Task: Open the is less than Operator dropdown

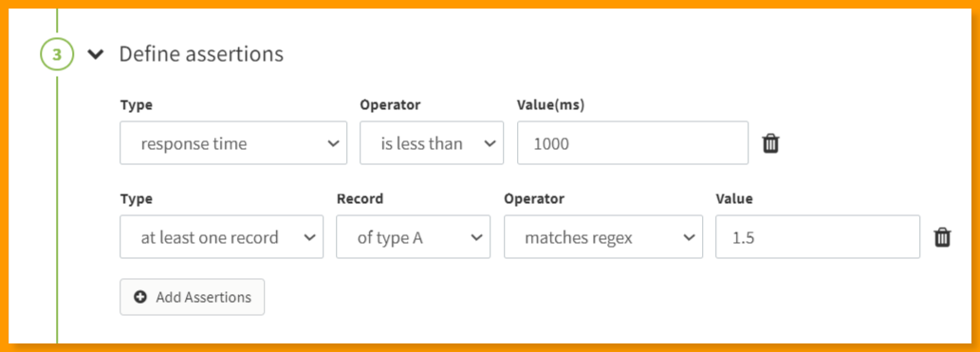Action: tap(432, 143)
